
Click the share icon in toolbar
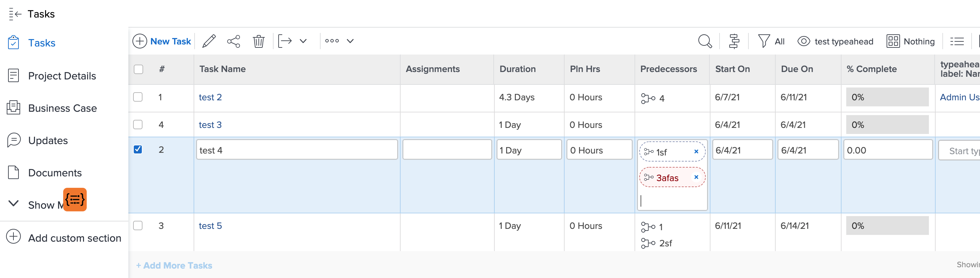[234, 41]
